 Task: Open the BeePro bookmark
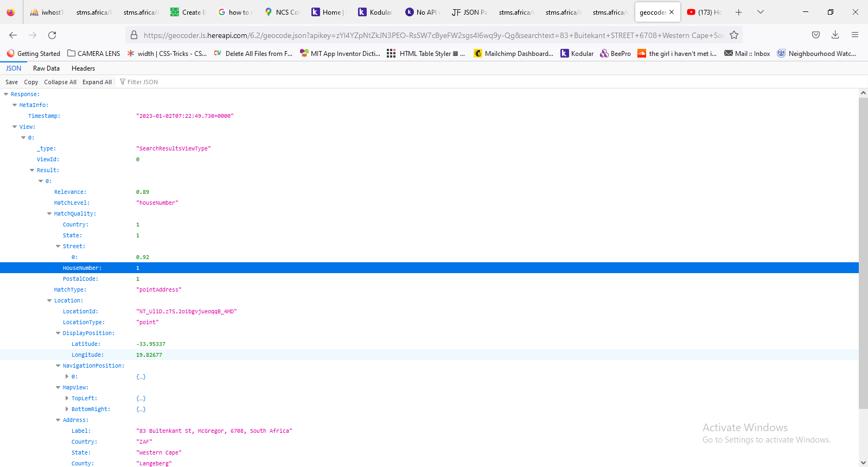pos(615,54)
